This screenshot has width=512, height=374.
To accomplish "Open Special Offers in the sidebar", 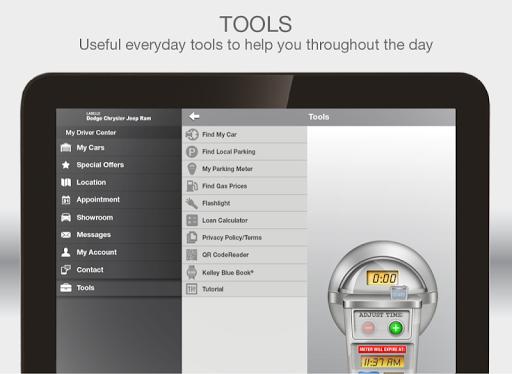I will [x=119, y=165].
